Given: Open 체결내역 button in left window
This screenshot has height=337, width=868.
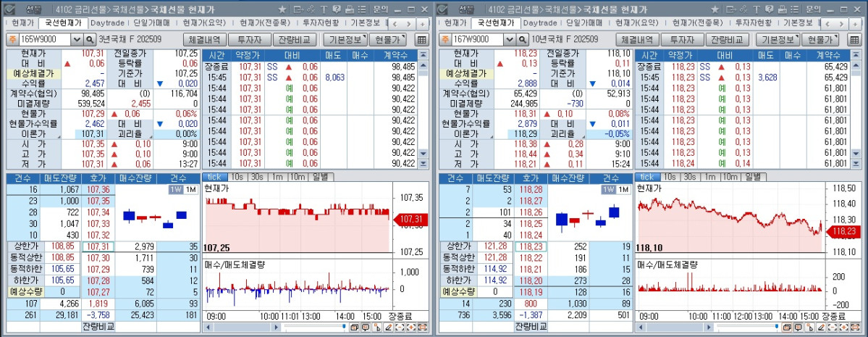Looking at the screenshot, I should point(205,40).
